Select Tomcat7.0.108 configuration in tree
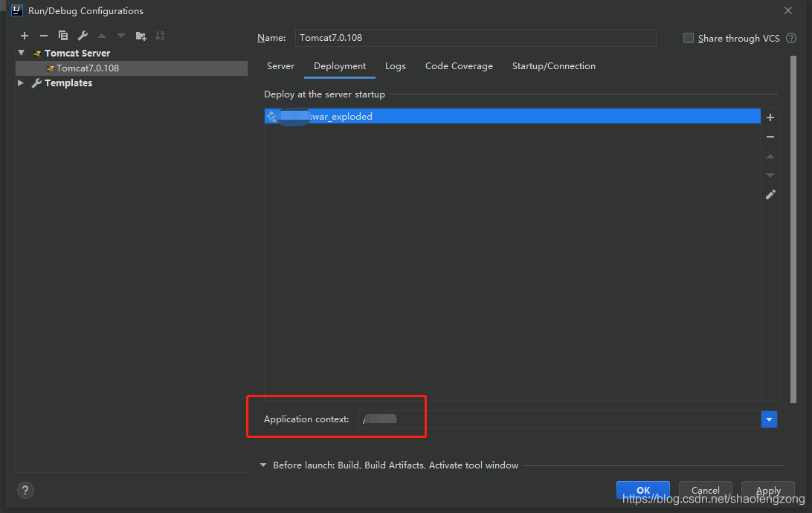812x513 pixels. 132,68
